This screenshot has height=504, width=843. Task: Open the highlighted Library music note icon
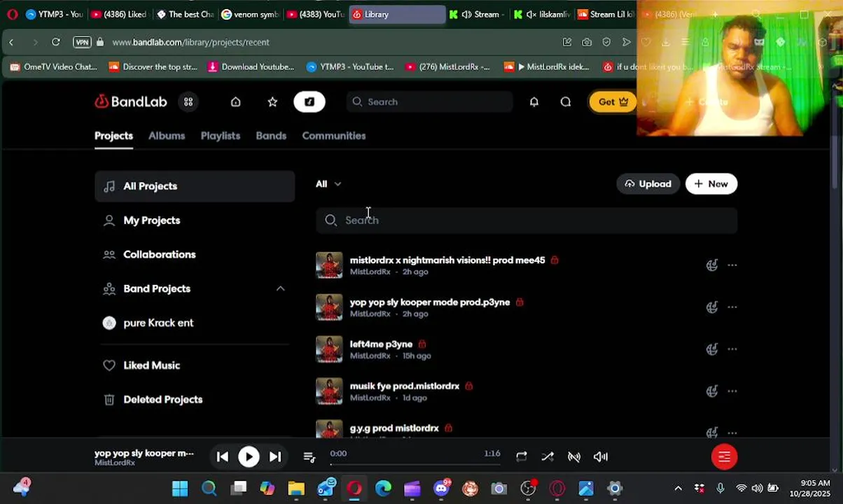(x=309, y=101)
